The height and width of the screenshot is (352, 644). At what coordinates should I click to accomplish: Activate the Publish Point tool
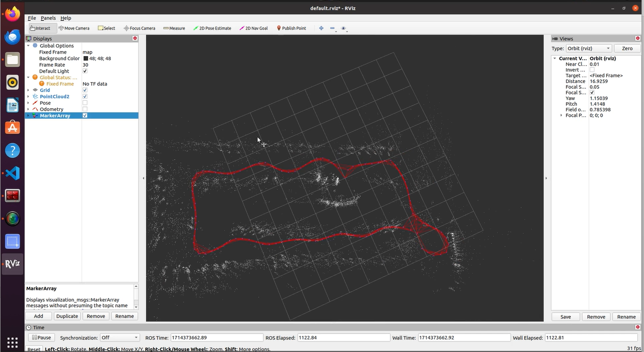pyautogui.click(x=291, y=28)
